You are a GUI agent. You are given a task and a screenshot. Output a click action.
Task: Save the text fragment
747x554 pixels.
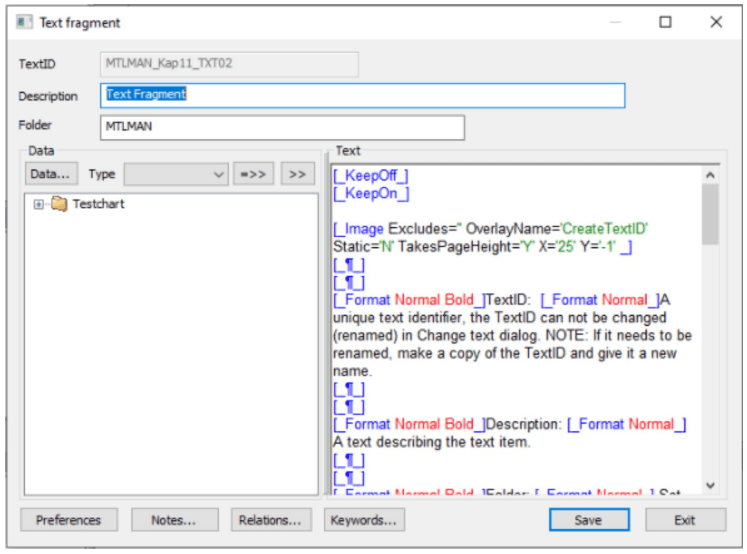pyautogui.click(x=588, y=520)
